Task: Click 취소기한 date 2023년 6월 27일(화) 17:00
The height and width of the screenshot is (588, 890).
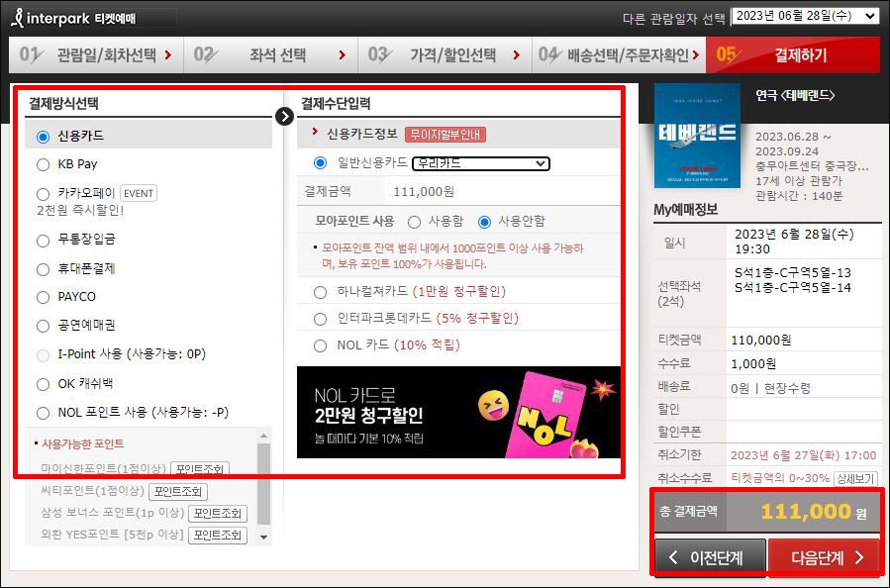Action: click(x=803, y=455)
